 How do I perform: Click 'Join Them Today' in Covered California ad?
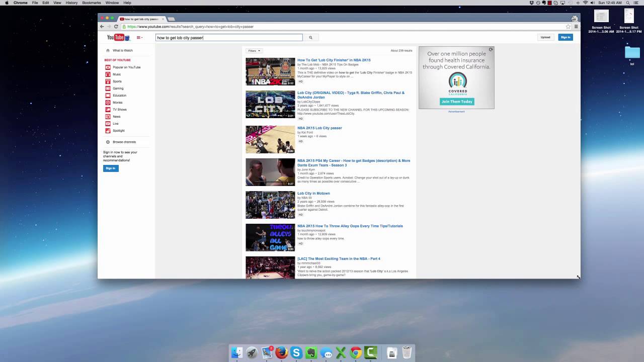(x=457, y=102)
